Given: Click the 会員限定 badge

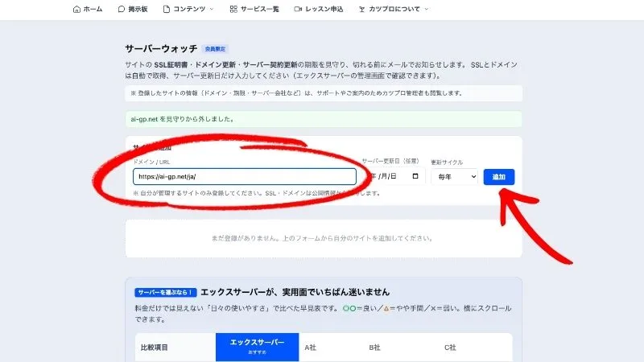Looking at the screenshot, I should pyautogui.click(x=215, y=49).
